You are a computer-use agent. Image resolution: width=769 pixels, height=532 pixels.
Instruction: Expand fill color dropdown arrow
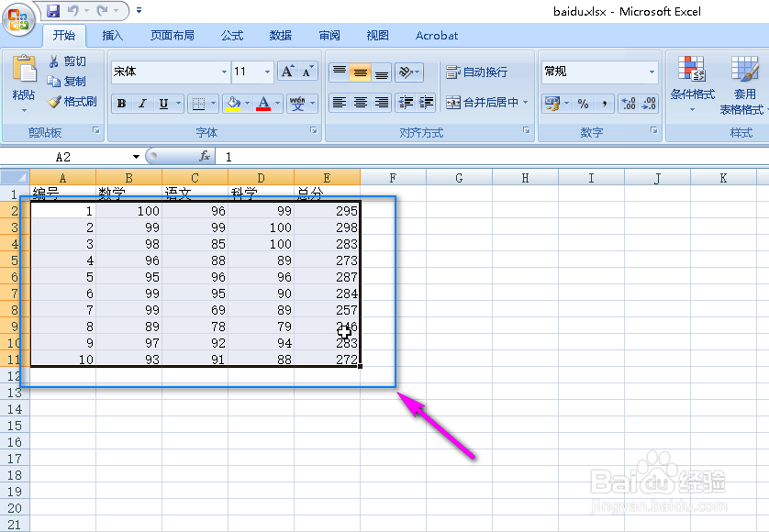coord(248,104)
